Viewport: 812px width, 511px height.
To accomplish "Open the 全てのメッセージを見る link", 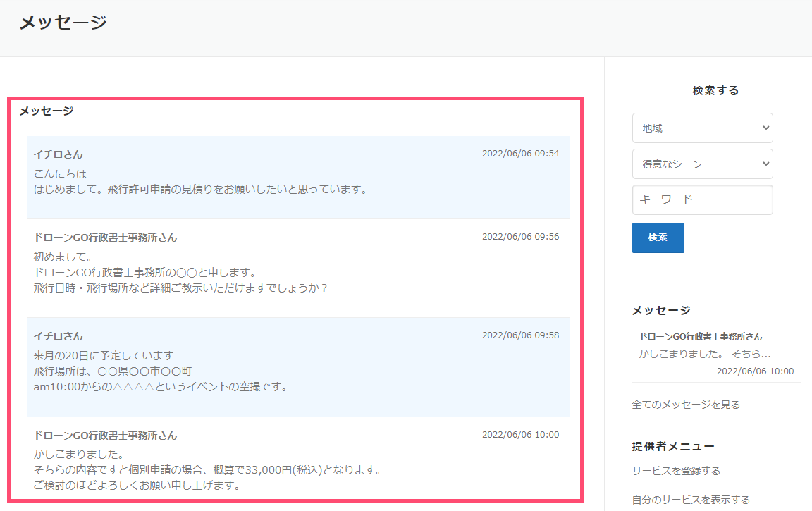I will 686,405.
